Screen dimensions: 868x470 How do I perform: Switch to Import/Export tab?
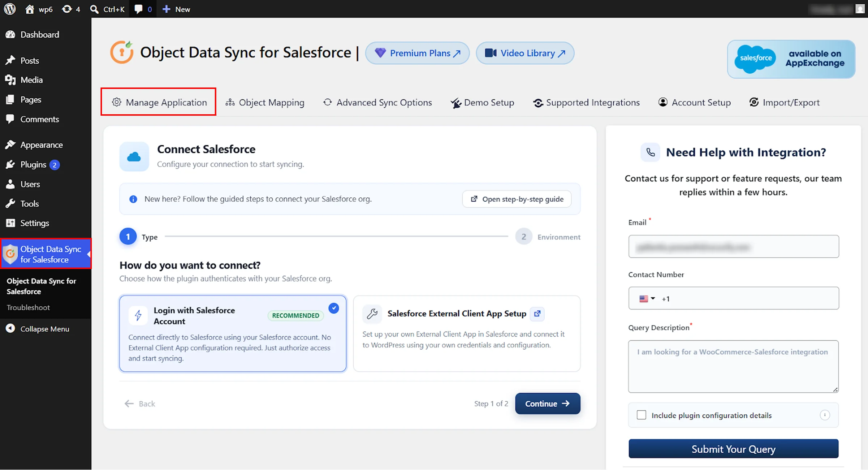click(x=784, y=102)
